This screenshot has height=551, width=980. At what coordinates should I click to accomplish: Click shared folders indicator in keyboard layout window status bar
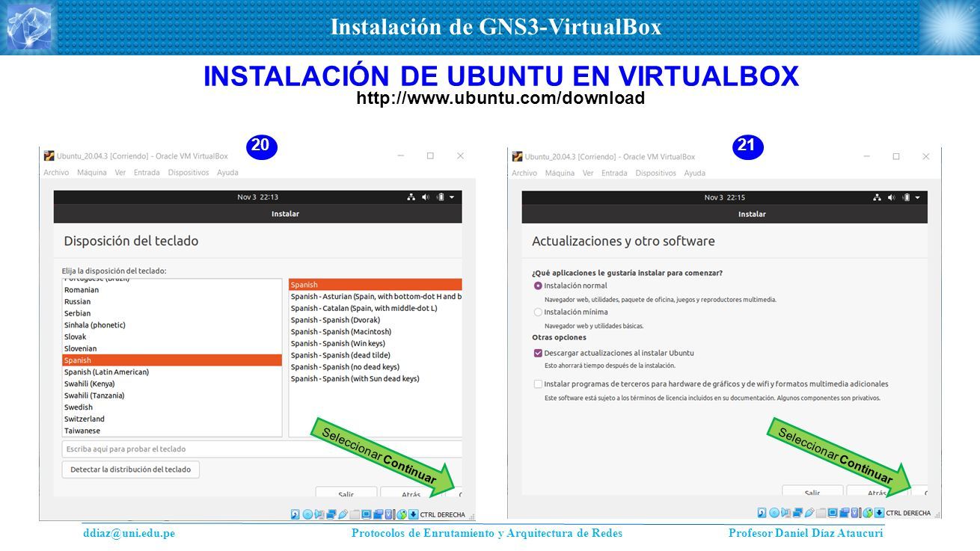pyautogui.click(x=355, y=514)
